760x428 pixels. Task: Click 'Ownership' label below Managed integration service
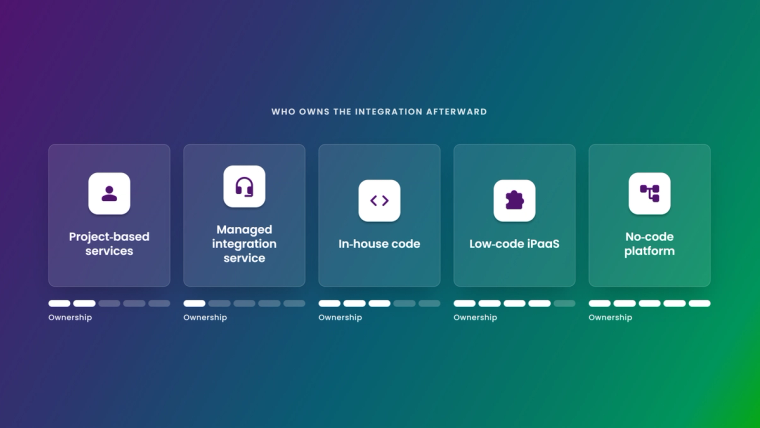click(x=205, y=317)
